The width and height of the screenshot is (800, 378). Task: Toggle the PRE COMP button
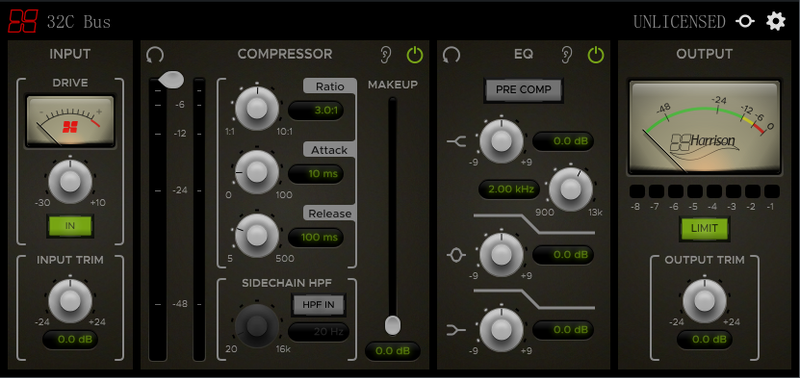click(523, 90)
